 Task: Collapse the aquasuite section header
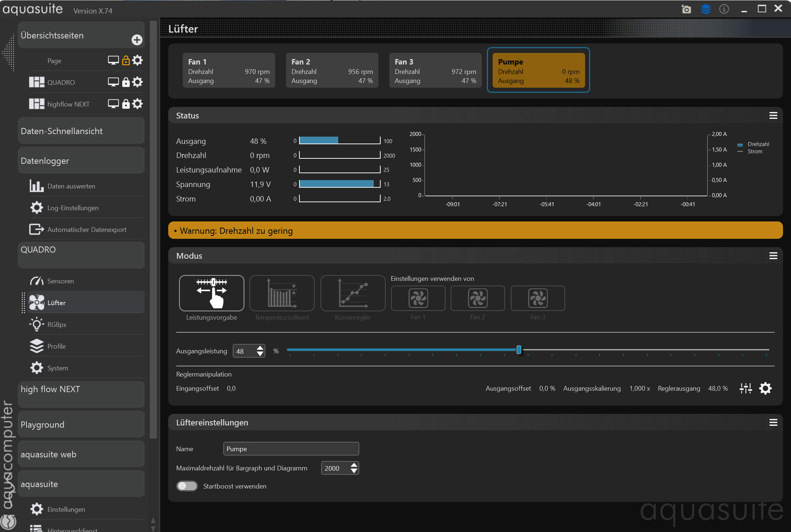tap(81, 484)
